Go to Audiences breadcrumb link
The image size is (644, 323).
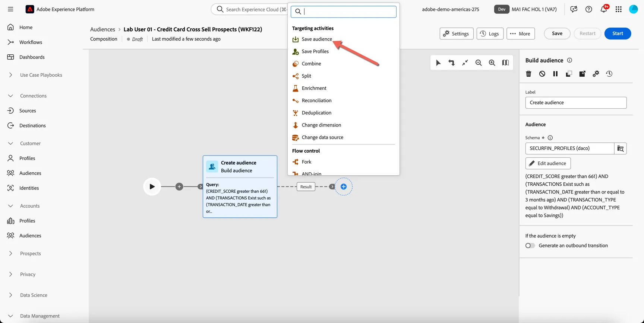[x=102, y=29]
